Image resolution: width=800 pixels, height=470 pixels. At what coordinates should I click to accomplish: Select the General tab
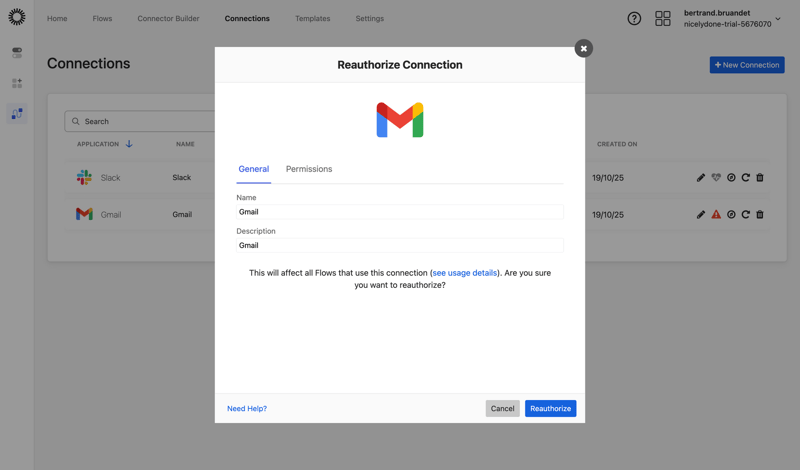254,169
